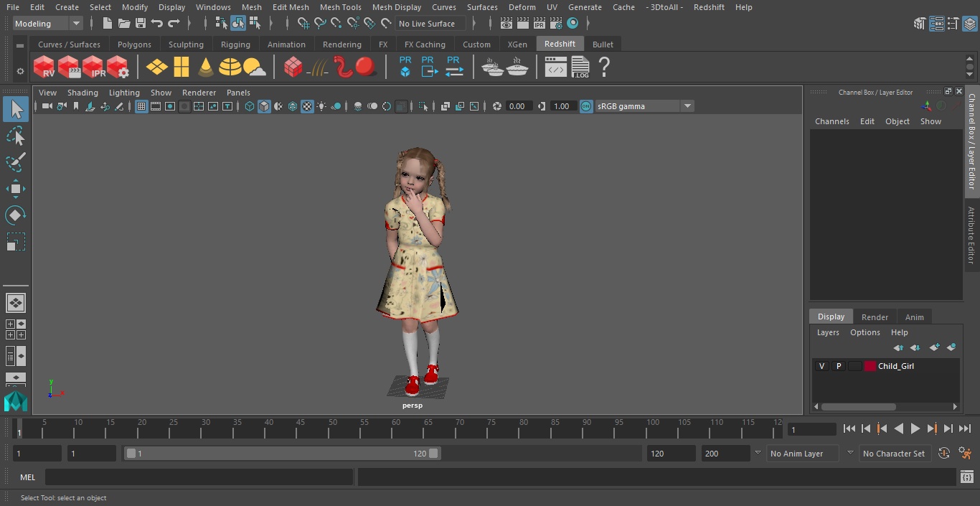Select the Rotate tool in toolbox

click(15, 215)
